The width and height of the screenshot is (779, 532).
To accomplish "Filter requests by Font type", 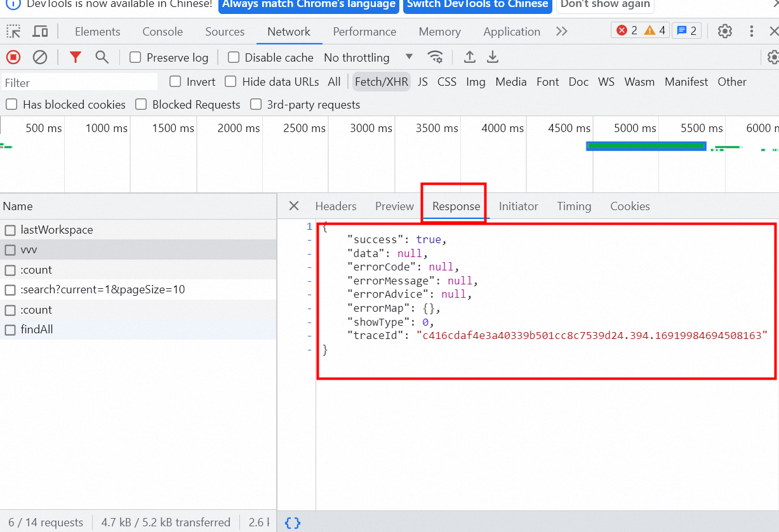I will [x=548, y=81].
